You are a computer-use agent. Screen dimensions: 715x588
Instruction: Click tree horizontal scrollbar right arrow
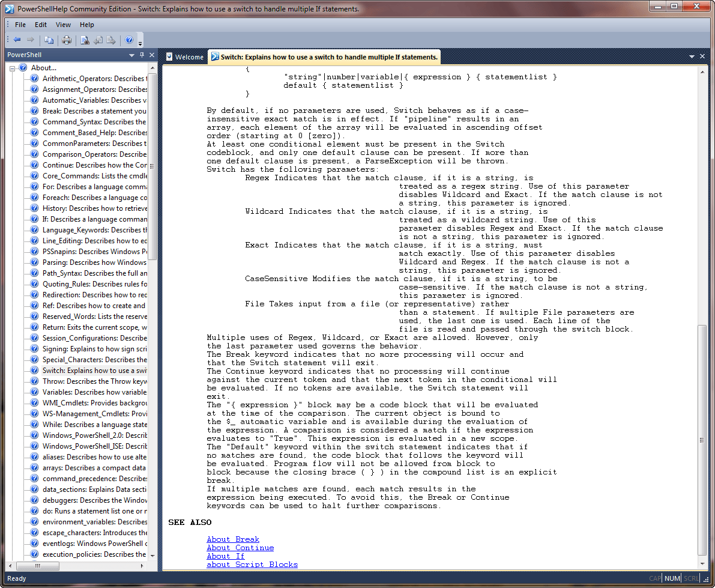pos(142,566)
